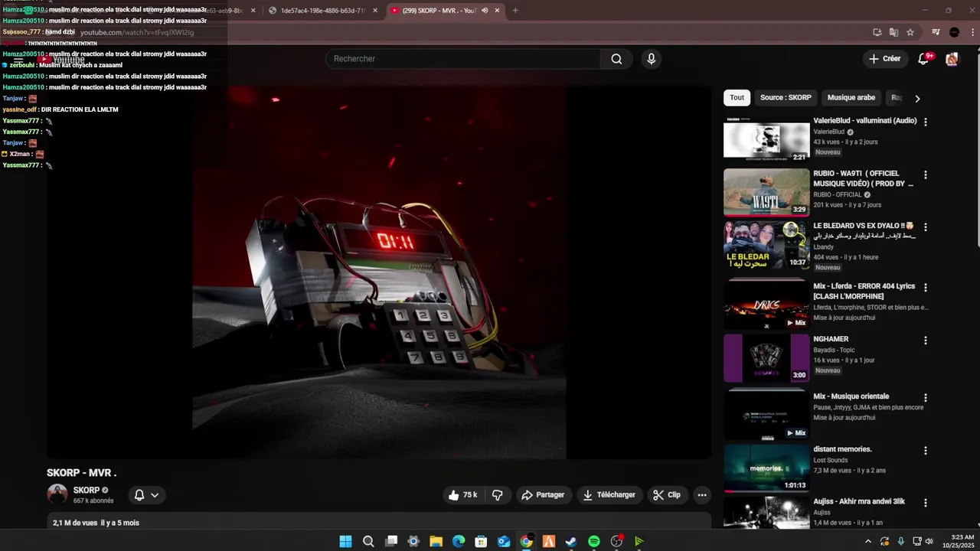
Task: Open the YouTube notifications bell
Action: click(923, 59)
